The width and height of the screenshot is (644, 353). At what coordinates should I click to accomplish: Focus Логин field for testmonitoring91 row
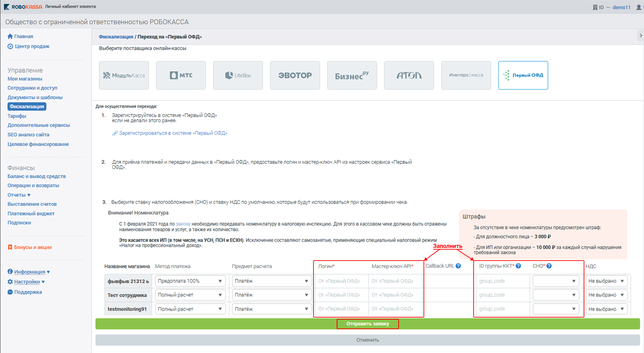(x=341, y=309)
